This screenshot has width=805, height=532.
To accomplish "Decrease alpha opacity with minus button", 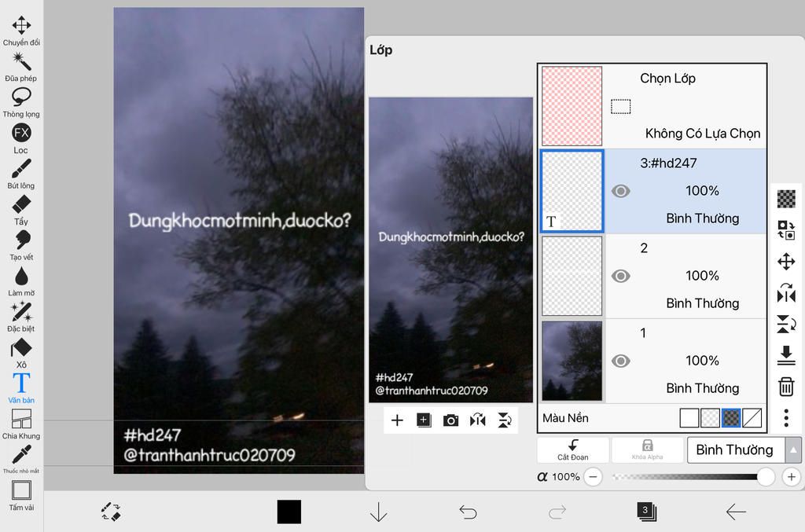I will tap(593, 477).
